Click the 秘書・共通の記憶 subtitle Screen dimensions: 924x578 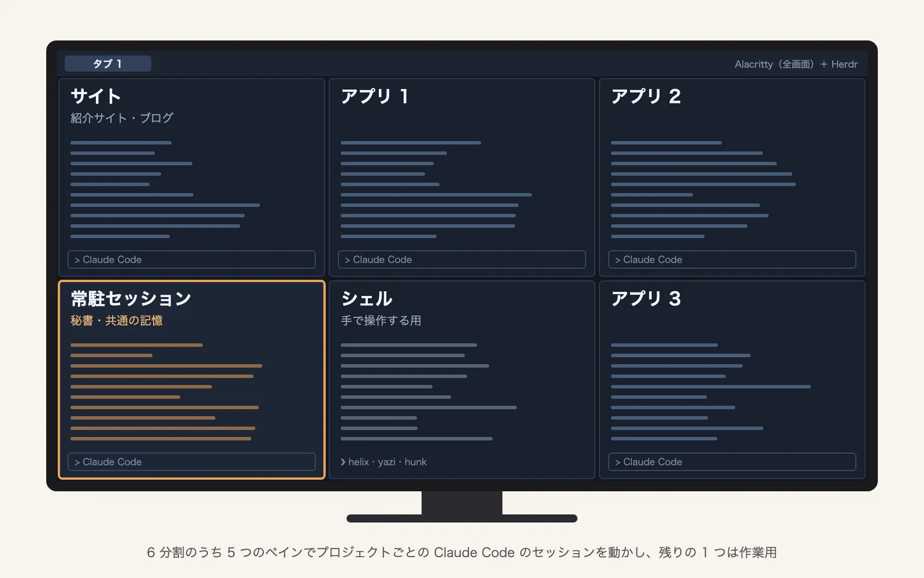pyautogui.click(x=117, y=320)
